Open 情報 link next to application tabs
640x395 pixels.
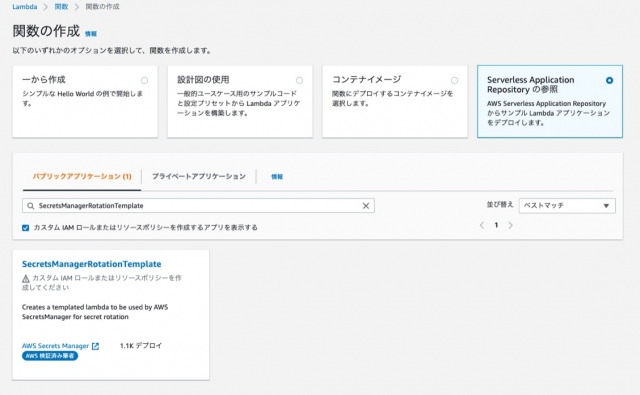coord(277,177)
